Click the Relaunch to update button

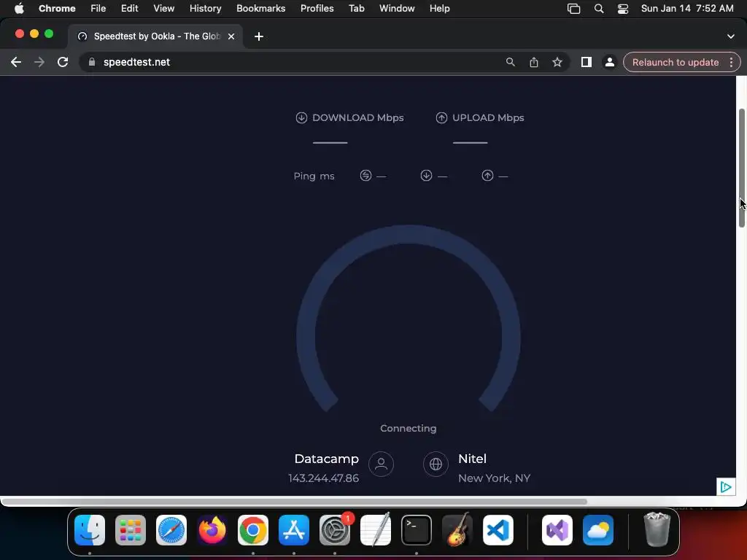point(675,62)
